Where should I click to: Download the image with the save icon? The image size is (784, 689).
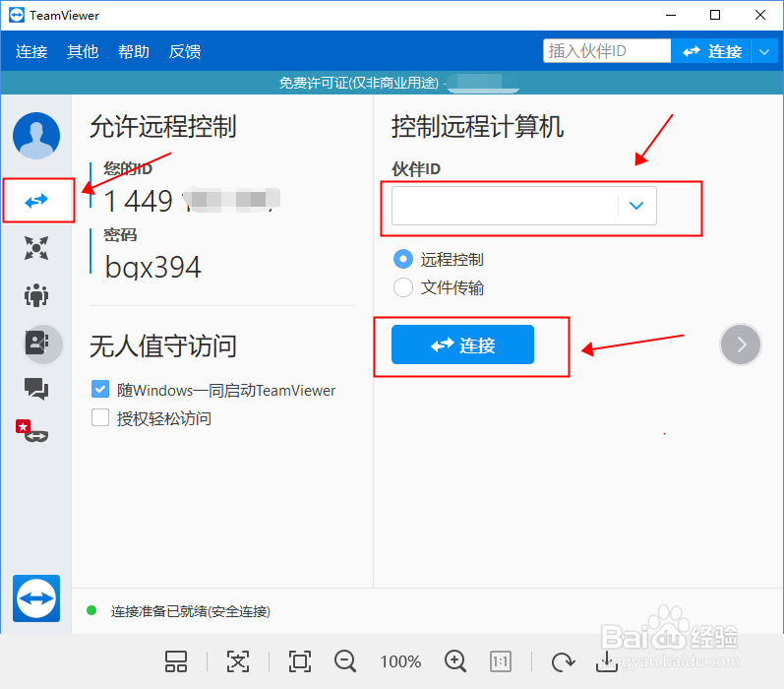[x=607, y=661]
